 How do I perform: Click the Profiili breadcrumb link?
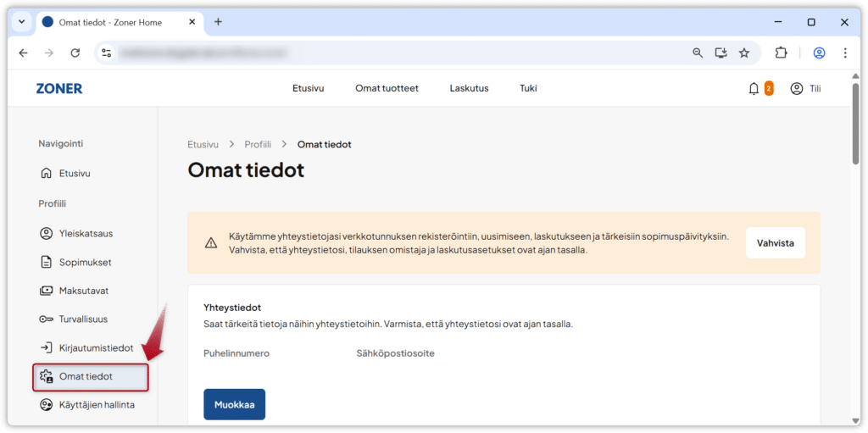[258, 145]
